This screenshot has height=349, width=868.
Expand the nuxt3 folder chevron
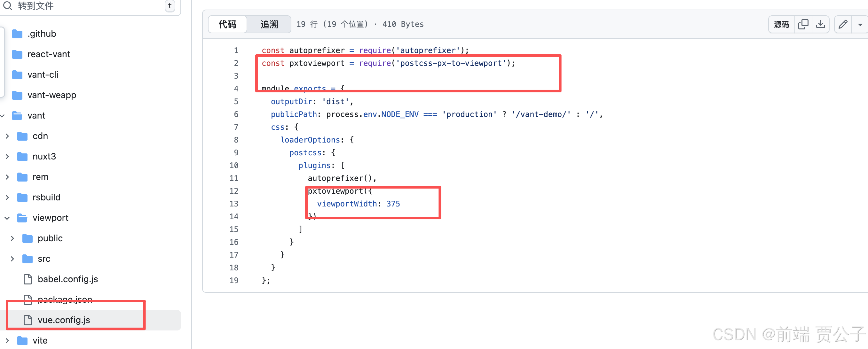point(7,157)
